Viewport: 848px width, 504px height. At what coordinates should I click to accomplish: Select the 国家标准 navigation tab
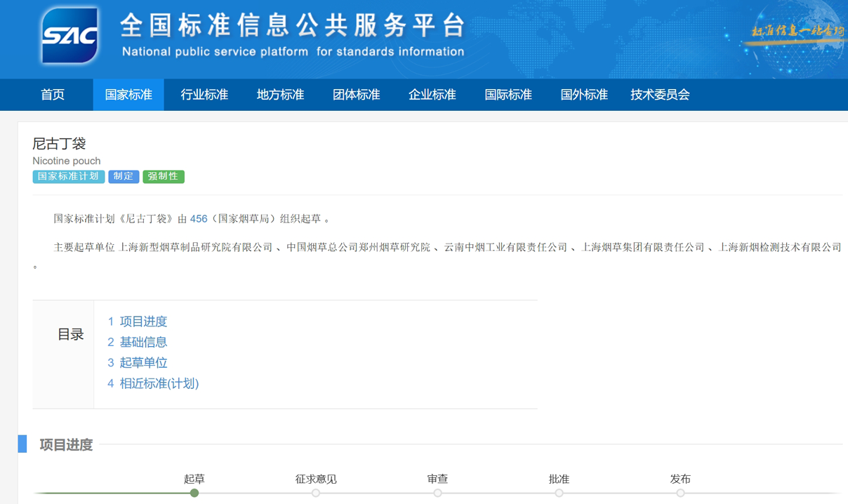(128, 95)
